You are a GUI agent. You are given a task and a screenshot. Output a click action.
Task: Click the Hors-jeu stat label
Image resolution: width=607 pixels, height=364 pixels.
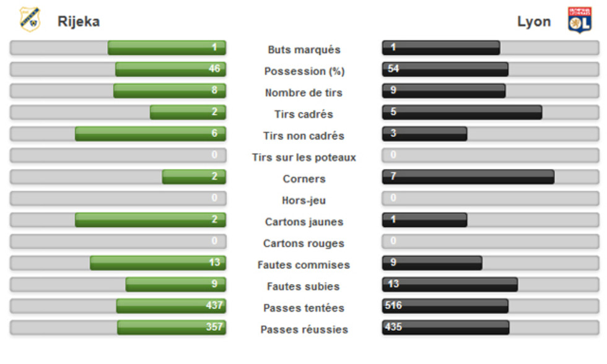[304, 201]
